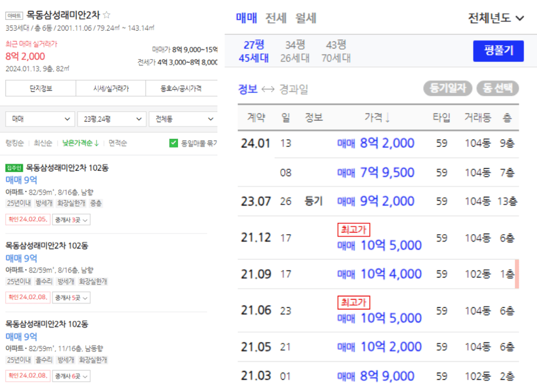The height and width of the screenshot is (392, 537).
Task: Click the 정보↔경과일 swap arrow icon
Action: pos(268,89)
